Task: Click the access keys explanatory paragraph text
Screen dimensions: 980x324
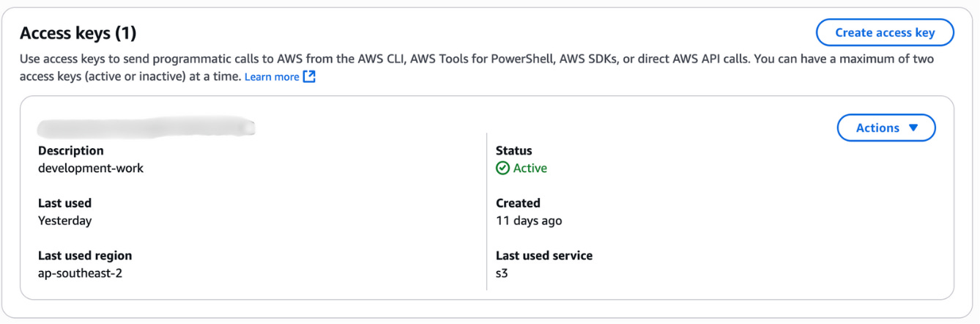Action: click(x=476, y=59)
